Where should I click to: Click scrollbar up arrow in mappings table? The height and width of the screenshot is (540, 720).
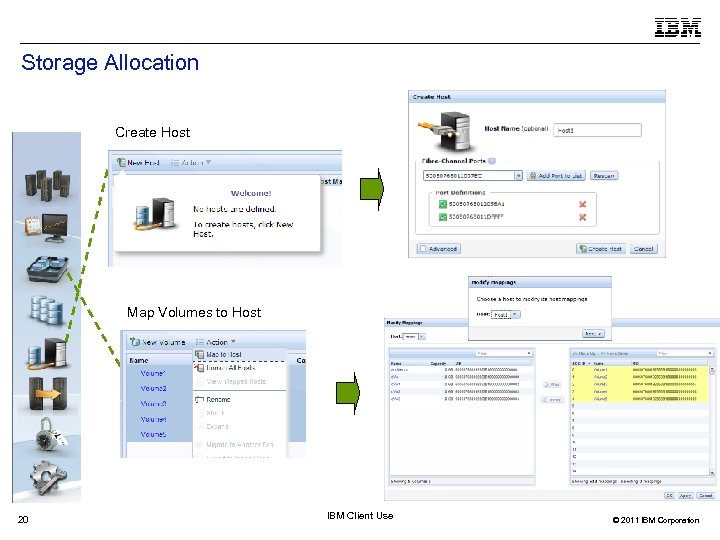coord(712,369)
